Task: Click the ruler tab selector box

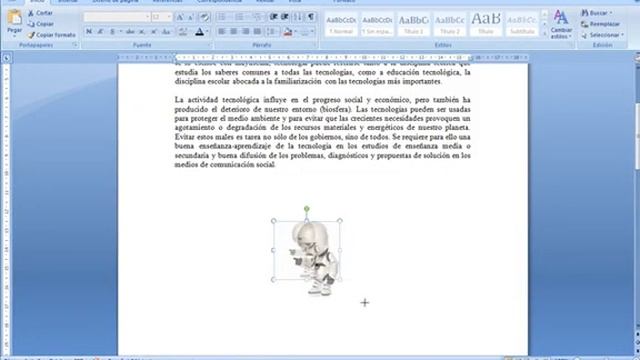Action: 6,58
